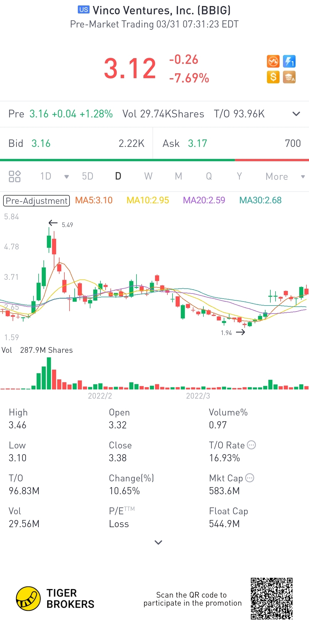Tap the Float Cap 544.9M value
The width and height of the screenshot is (309, 644).
[x=224, y=524]
